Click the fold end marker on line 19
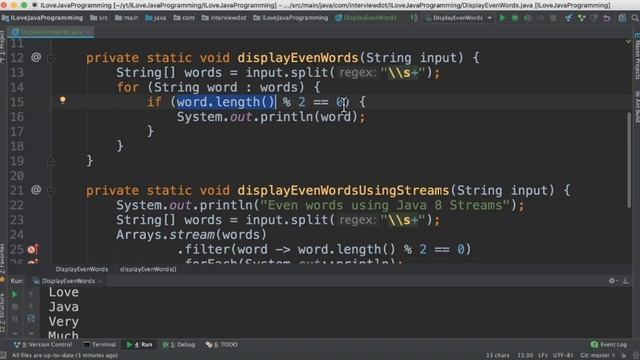The height and width of the screenshot is (360, 640). 51,162
